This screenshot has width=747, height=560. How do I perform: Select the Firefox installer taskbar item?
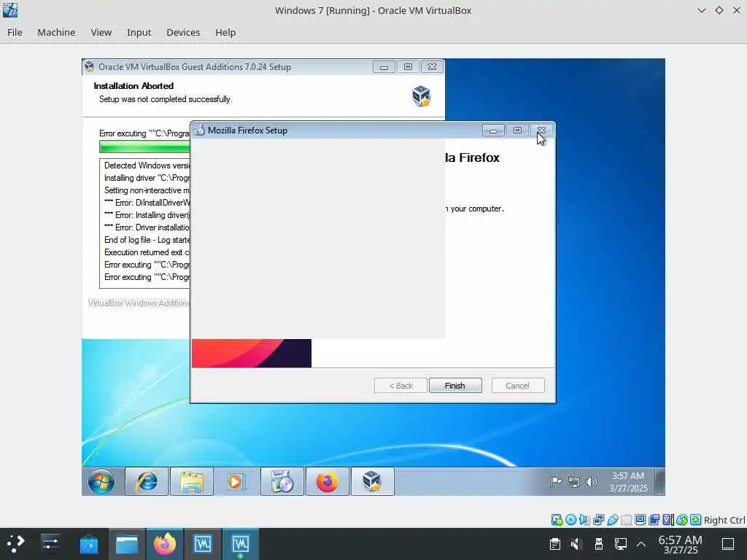tap(282, 481)
